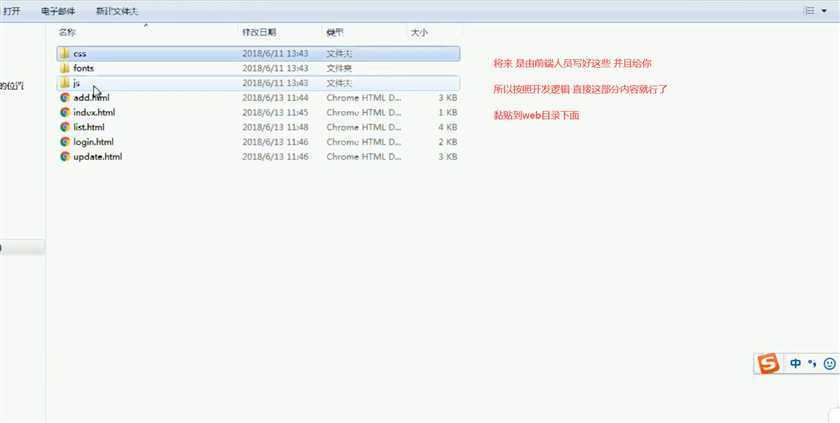
Task: Toggle the punctuation mode icon in IME bar
Action: coord(812,364)
